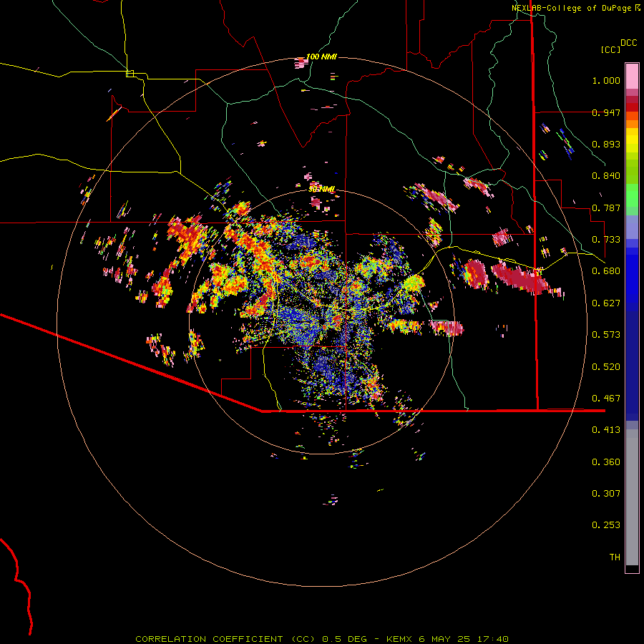
Task: Click the small yellow square highway junction marker
Action: coord(130,74)
